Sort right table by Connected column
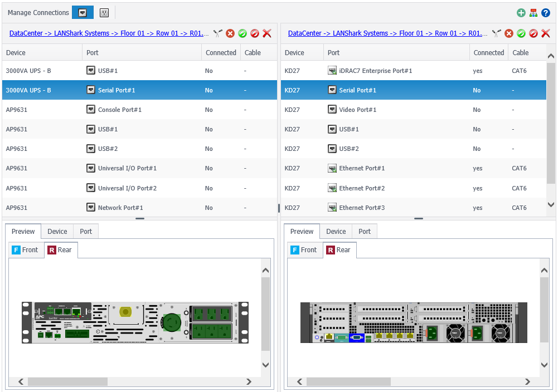 489,52
